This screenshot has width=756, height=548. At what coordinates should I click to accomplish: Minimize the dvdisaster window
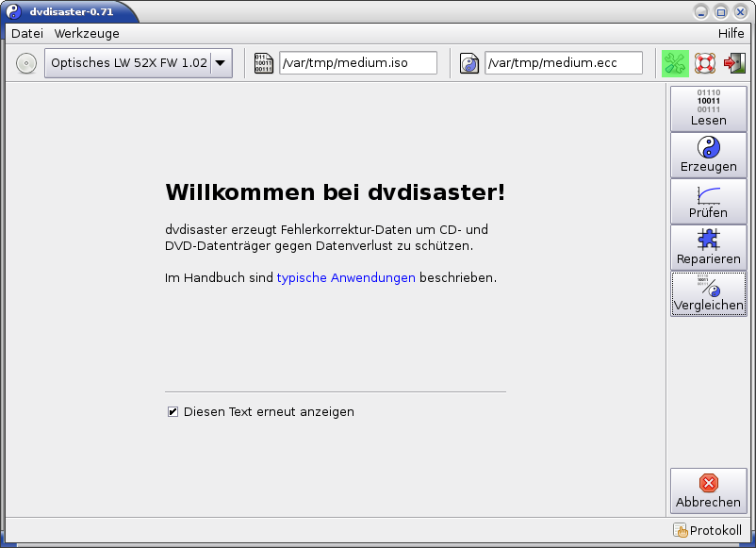[701, 12]
